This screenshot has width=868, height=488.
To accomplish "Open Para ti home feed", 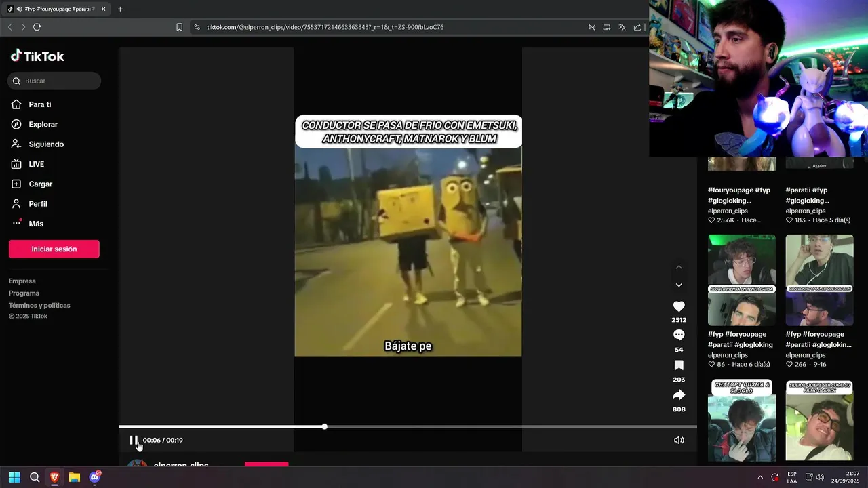I will (39, 104).
